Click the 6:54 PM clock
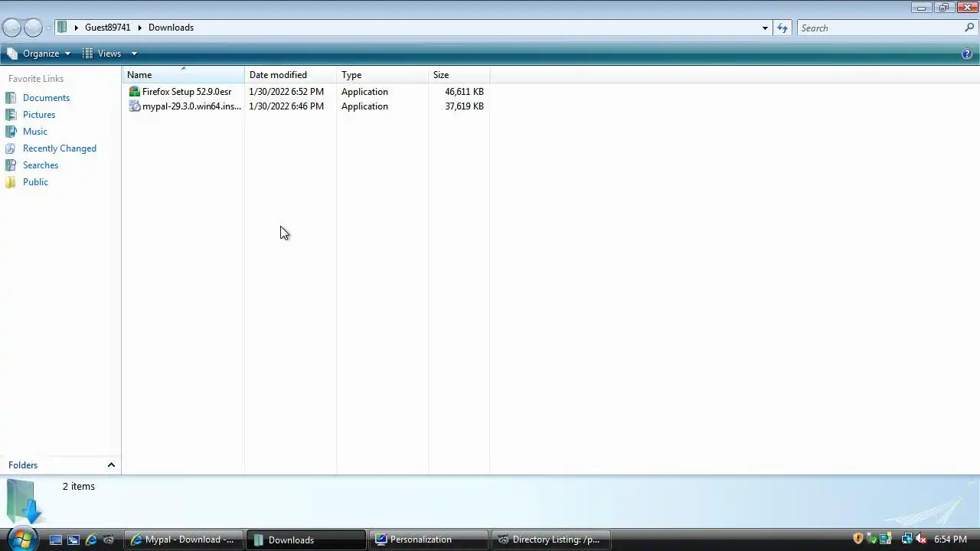 (x=950, y=540)
